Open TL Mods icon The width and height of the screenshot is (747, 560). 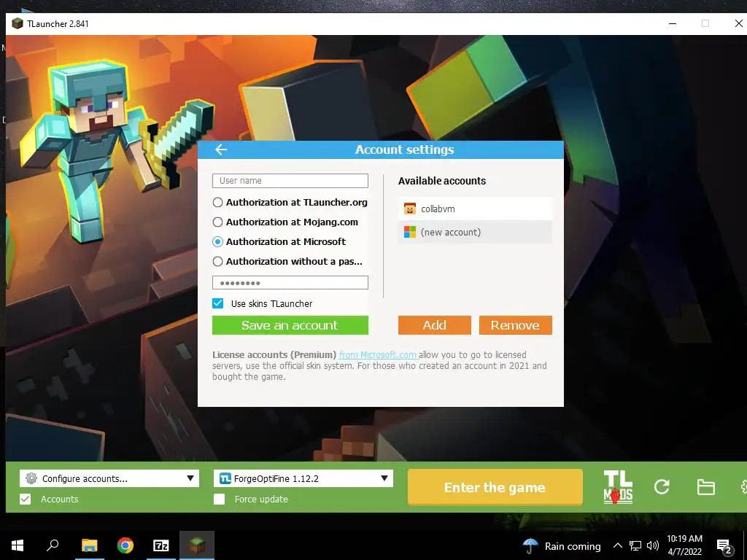click(618, 487)
